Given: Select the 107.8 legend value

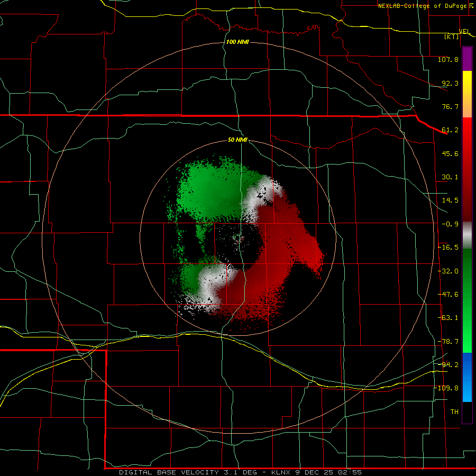Looking at the screenshot, I should pos(448,59).
